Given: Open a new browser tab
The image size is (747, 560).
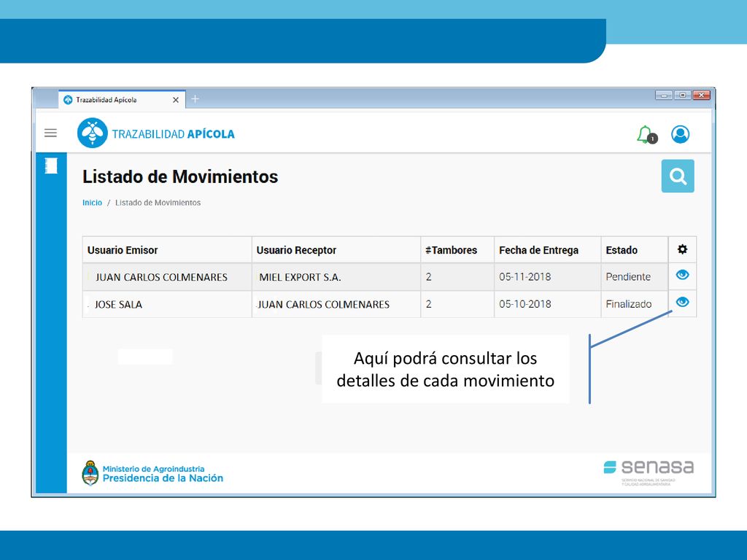Looking at the screenshot, I should 195,99.
